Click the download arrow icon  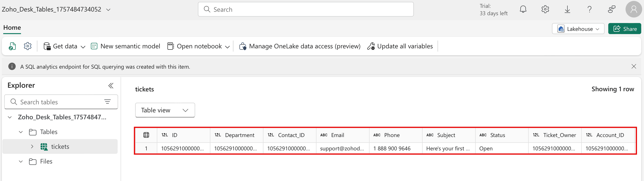tap(567, 9)
